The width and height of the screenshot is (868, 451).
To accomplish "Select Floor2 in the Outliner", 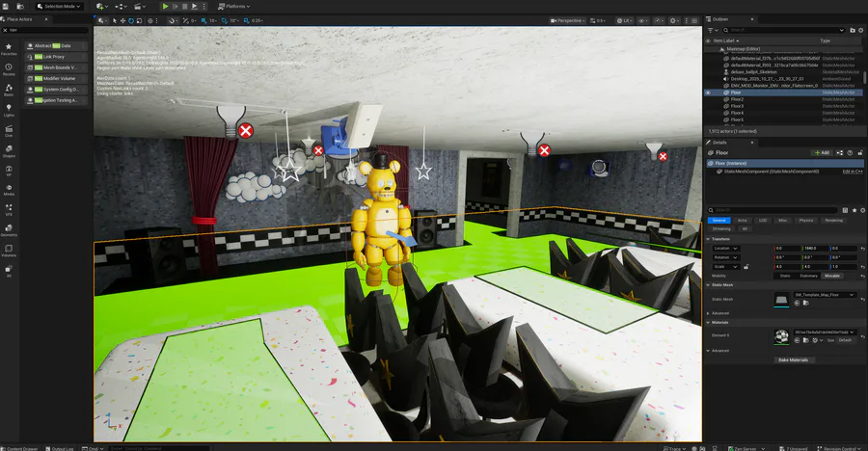I will click(x=737, y=99).
